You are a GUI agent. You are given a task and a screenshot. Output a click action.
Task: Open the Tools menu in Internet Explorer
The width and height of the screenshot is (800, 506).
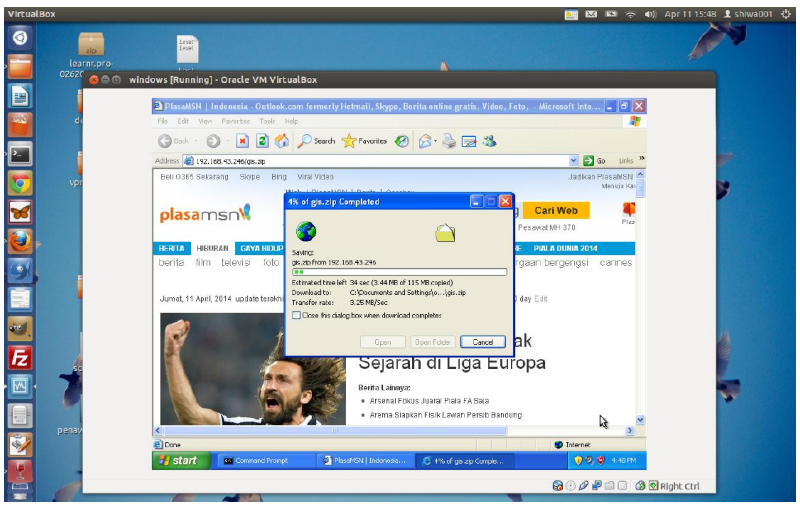coord(267,121)
